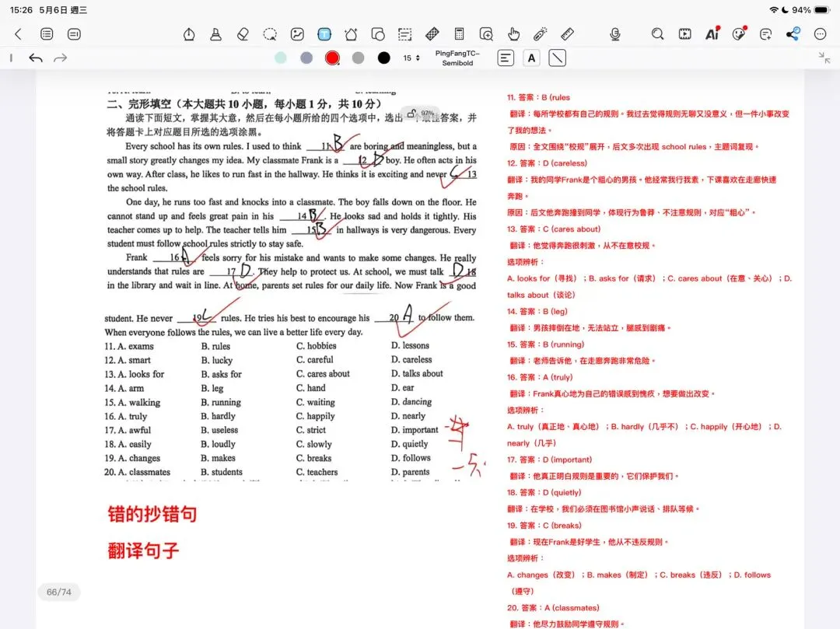
Task: Open the more options ellipsis menu
Action: coord(821,34)
